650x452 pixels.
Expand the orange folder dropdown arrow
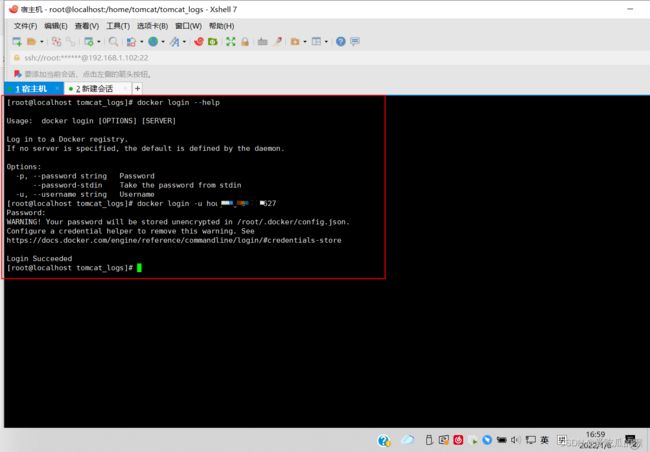[305, 41]
